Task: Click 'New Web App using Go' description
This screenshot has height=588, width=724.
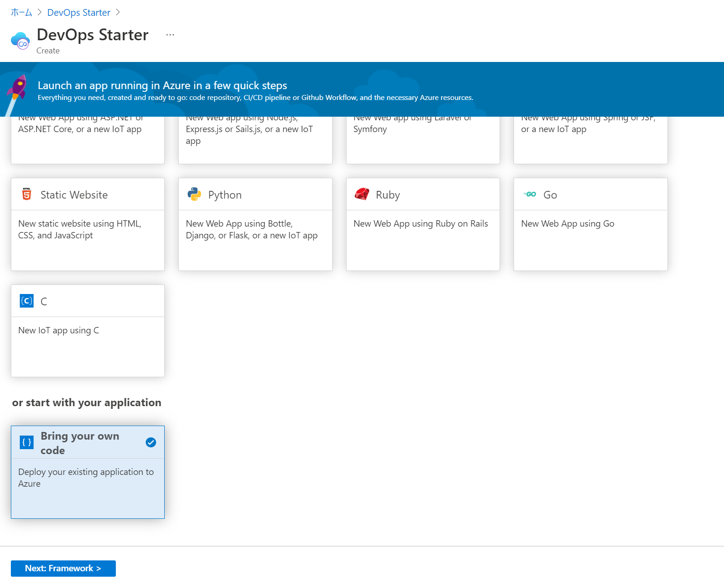Action: [x=568, y=223]
